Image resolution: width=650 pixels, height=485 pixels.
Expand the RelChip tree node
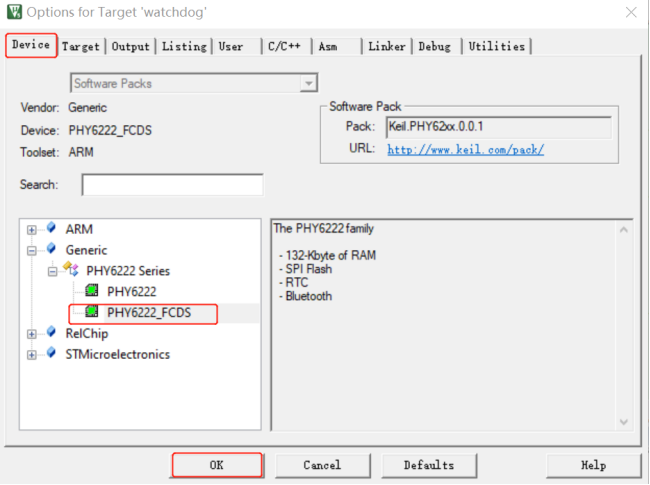(x=32, y=334)
